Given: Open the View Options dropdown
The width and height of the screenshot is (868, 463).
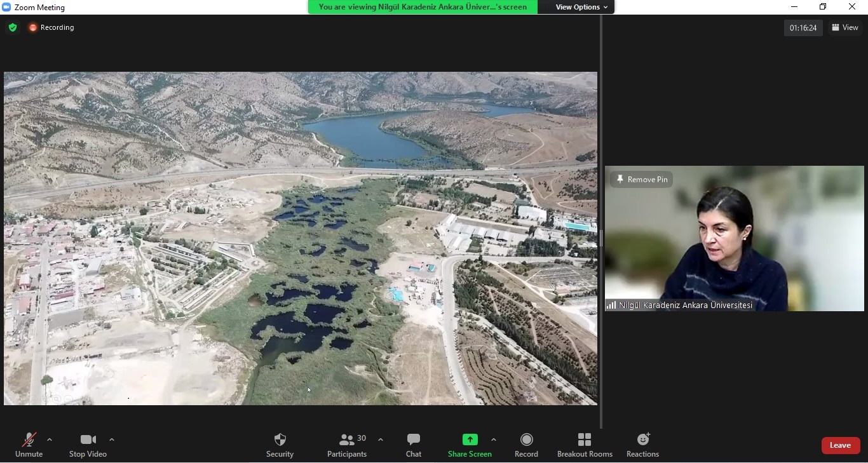Looking at the screenshot, I should [581, 7].
